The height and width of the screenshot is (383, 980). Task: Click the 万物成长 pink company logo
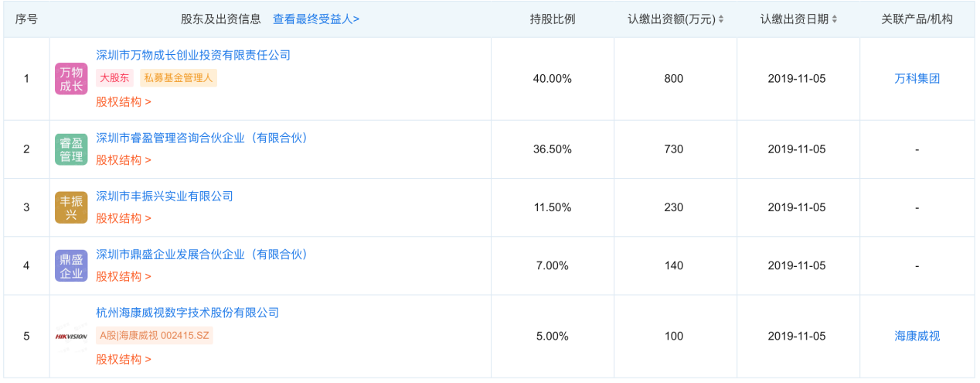71,79
